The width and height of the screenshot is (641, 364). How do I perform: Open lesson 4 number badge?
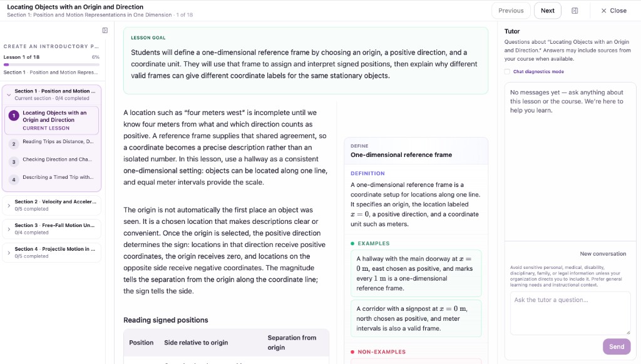click(x=14, y=179)
